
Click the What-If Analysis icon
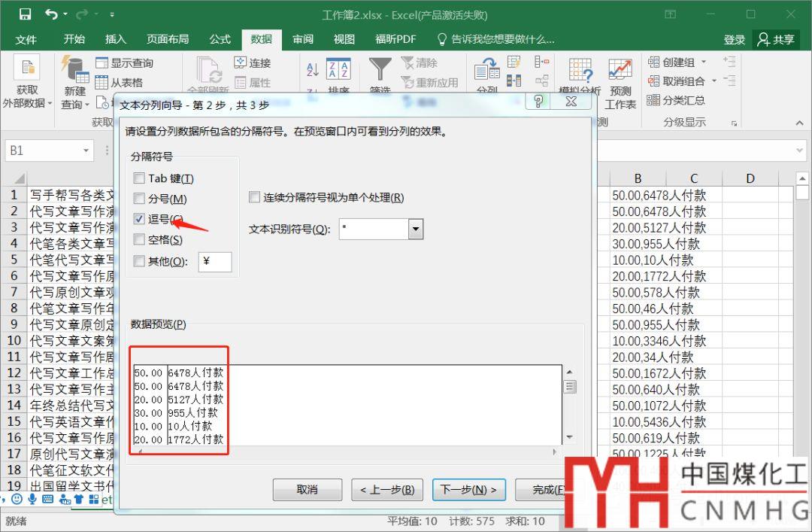pos(580,70)
